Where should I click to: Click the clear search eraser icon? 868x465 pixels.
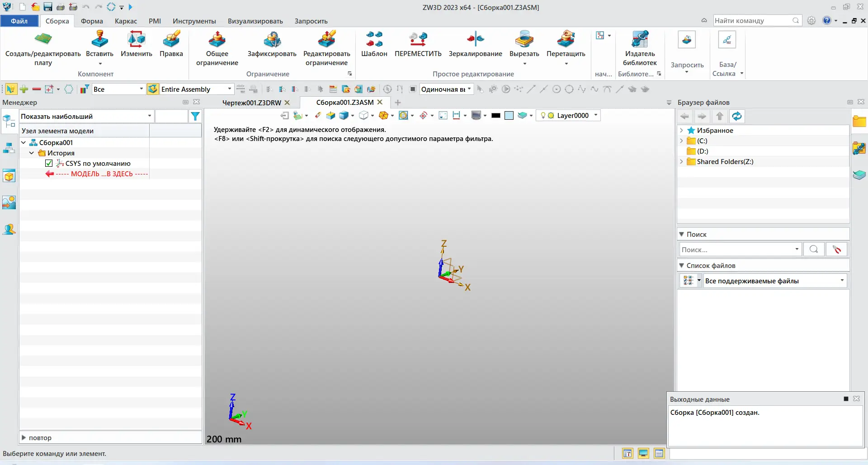(837, 249)
